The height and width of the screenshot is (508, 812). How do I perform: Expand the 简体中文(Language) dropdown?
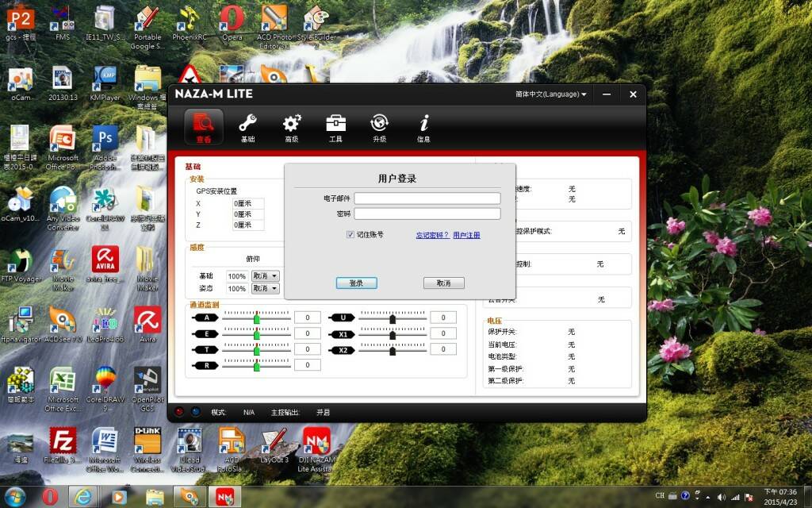point(550,94)
